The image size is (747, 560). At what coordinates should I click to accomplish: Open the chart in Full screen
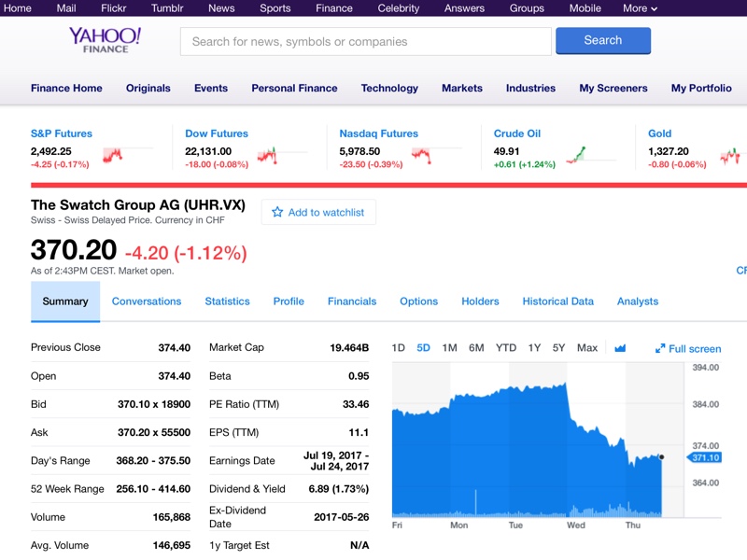(688, 348)
